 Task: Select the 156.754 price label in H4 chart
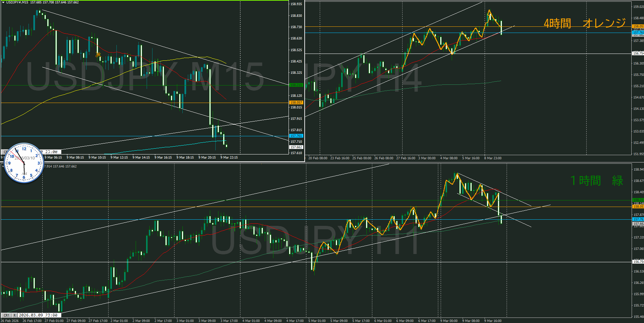[x=638, y=54]
